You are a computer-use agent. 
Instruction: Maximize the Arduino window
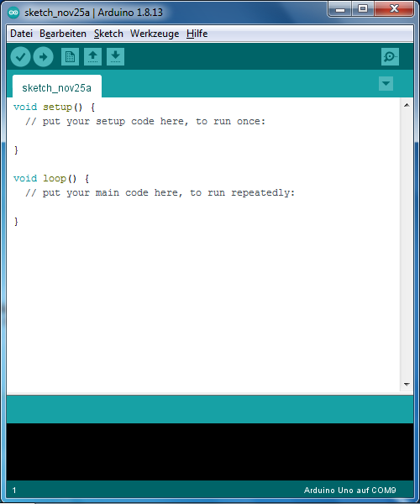point(363,8)
